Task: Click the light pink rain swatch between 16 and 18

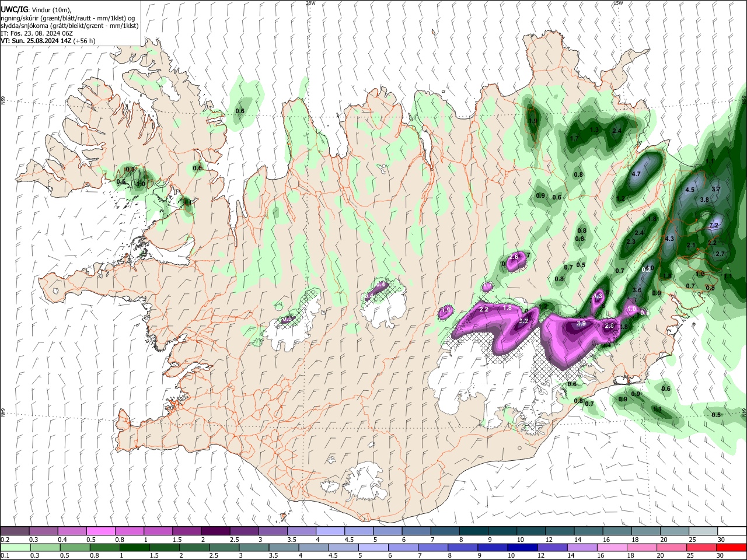Action: [x=612, y=547]
